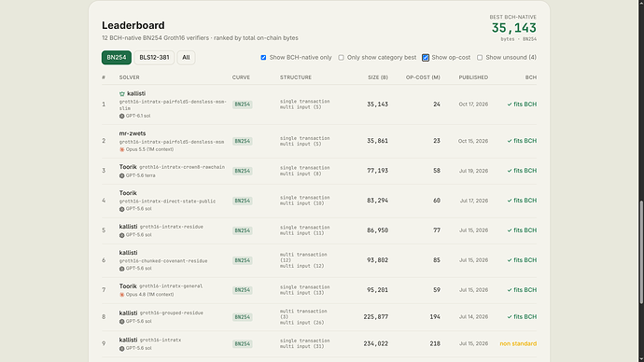The width and height of the screenshot is (644, 362).
Task: Open Toorik's groth16-intratx-crown8-rawchain entry
Action: pos(182,167)
